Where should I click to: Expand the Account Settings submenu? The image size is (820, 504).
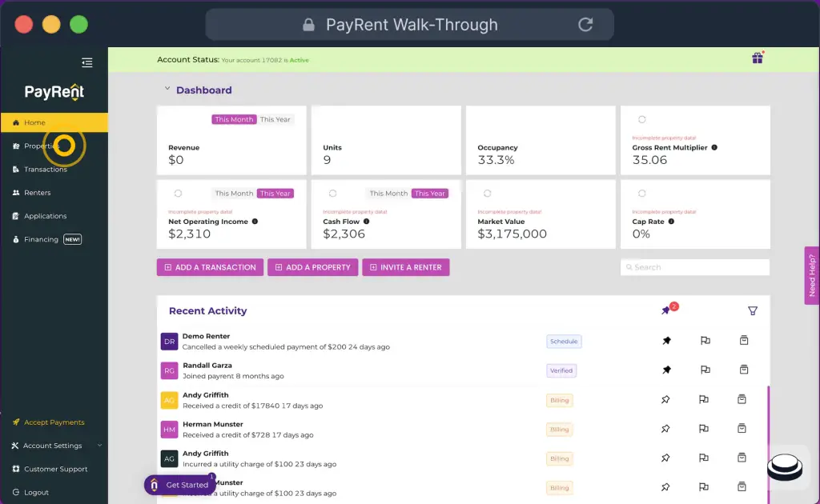[x=99, y=446]
